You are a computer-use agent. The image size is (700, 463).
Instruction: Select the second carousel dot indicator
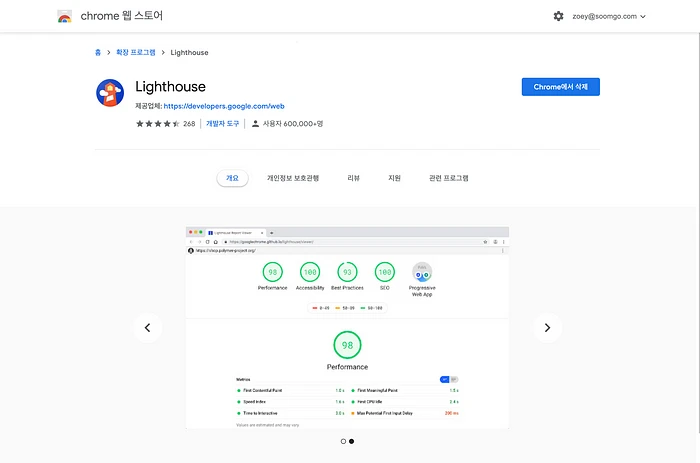tap(352, 441)
